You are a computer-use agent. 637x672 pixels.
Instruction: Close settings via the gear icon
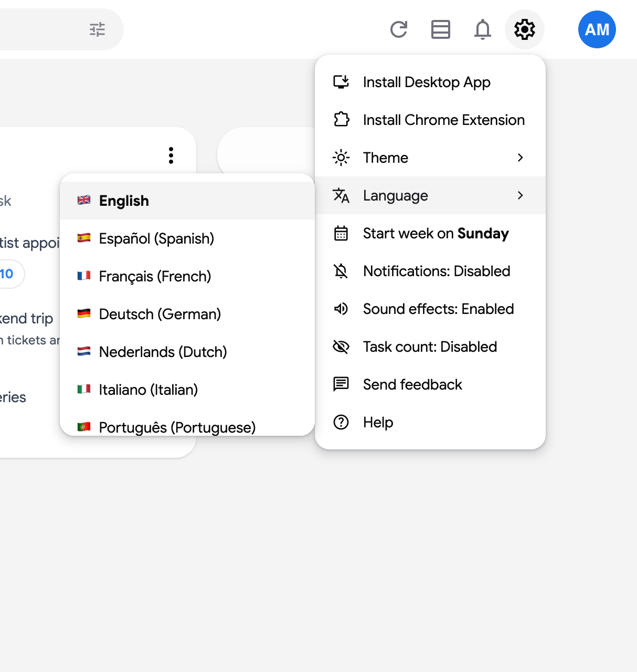525,29
